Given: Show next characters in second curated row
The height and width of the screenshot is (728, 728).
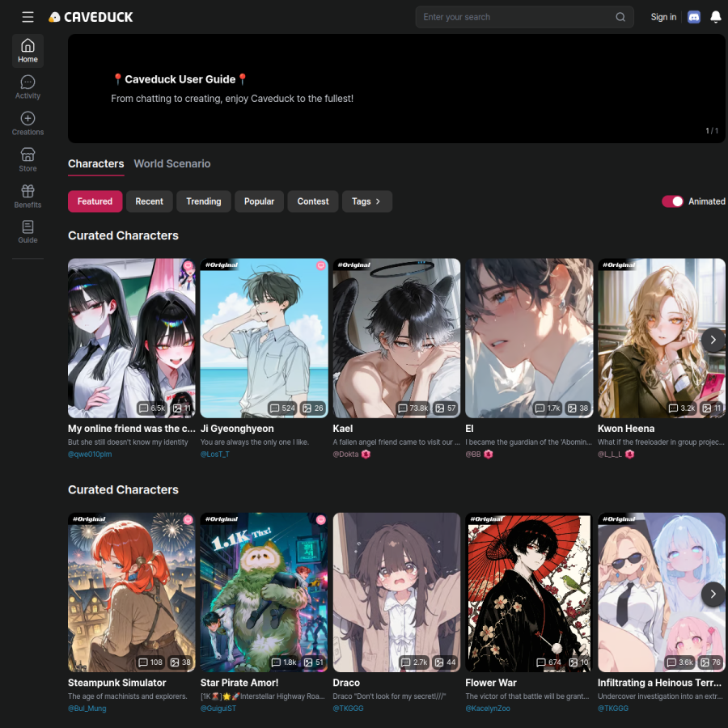Looking at the screenshot, I should tap(713, 594).
